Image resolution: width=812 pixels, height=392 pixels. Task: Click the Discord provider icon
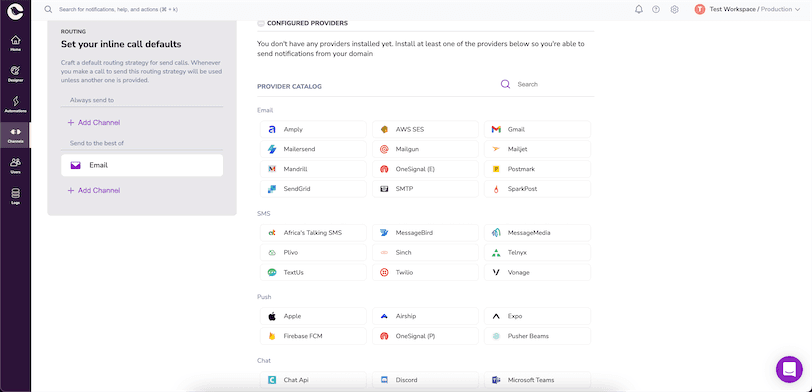384,380
